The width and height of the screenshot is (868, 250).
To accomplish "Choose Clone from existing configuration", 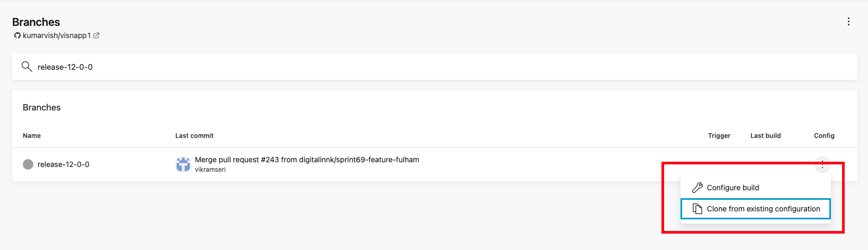I will 756,209.
